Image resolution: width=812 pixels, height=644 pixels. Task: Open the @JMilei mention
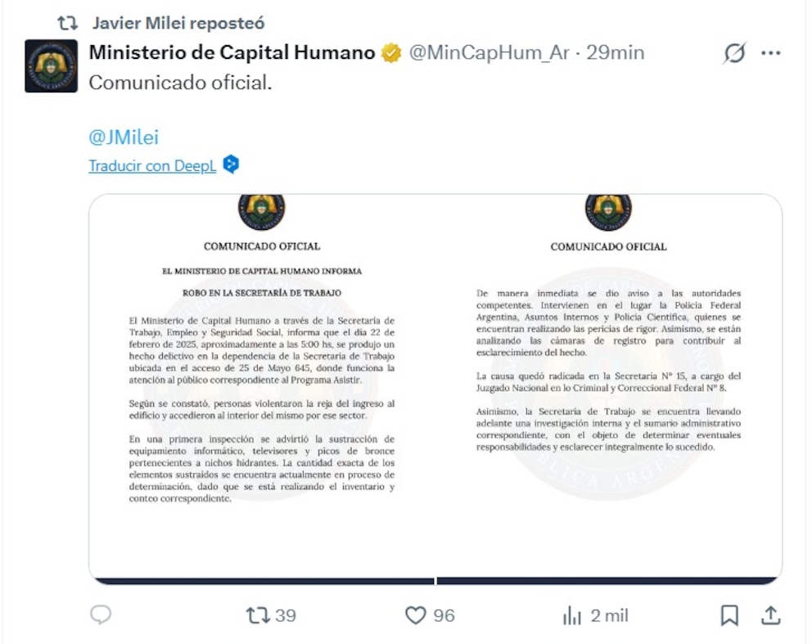(124, 137)
